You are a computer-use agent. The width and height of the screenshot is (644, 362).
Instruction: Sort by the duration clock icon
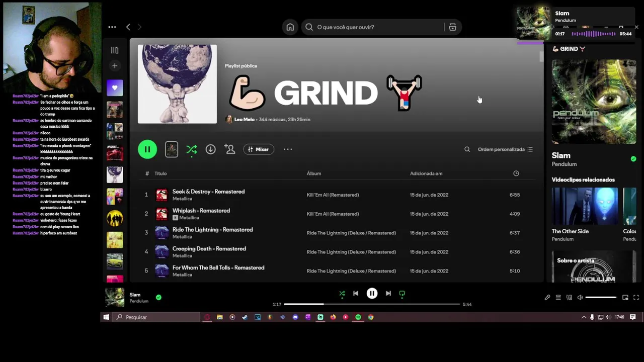point(516,173)
